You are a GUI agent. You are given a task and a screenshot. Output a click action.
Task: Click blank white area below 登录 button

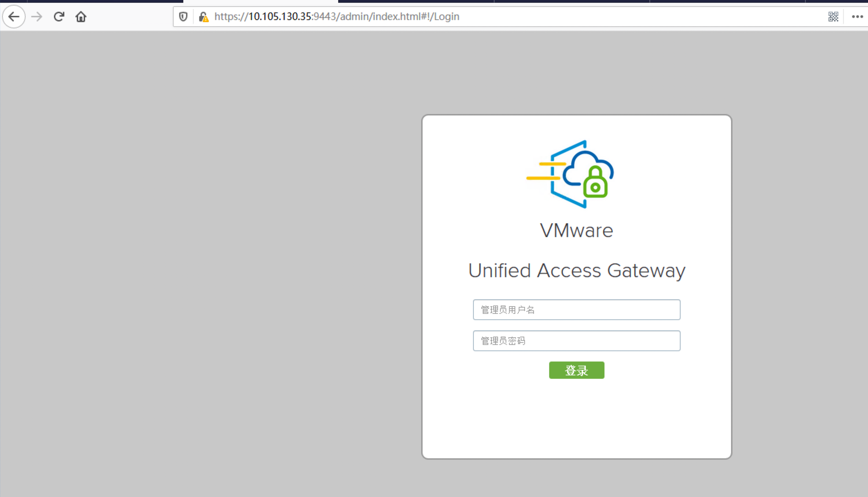point(576,418)
